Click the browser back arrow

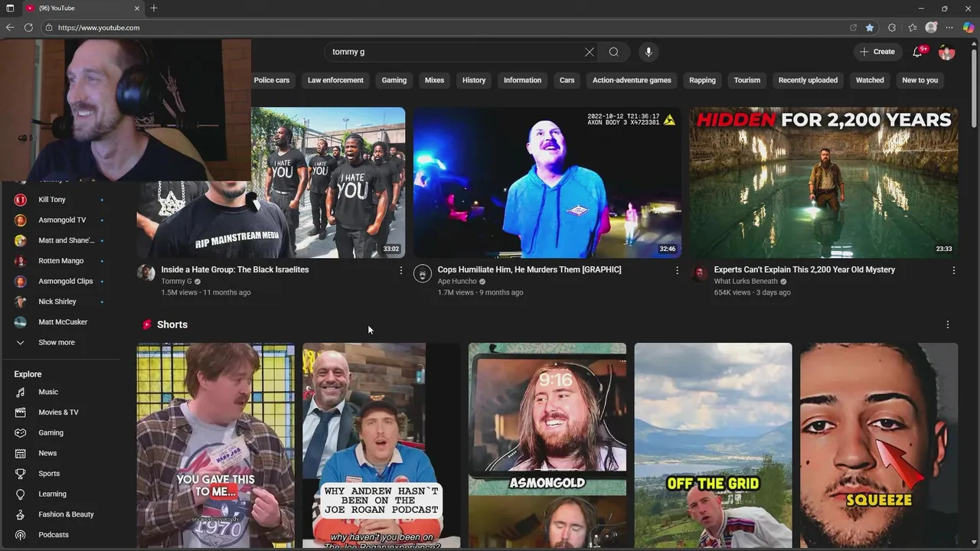tap(10, 28)
